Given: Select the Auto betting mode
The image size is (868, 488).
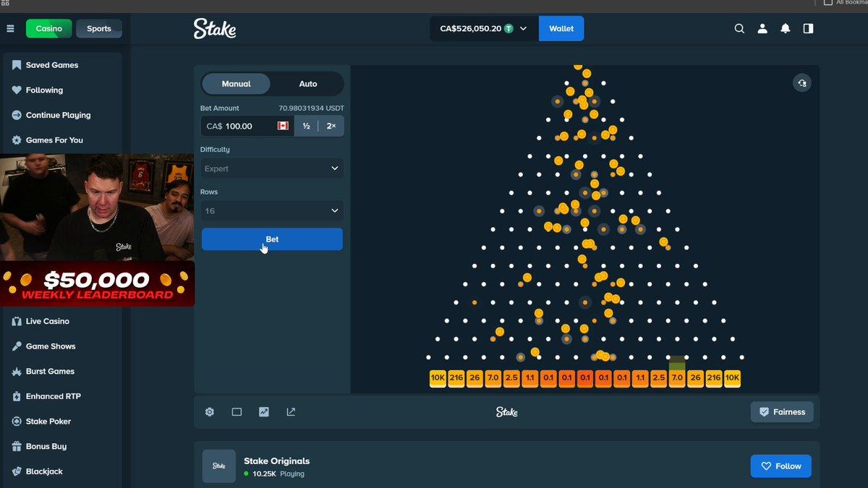Looking at the screenshot, I should click(x=308, y=84).
